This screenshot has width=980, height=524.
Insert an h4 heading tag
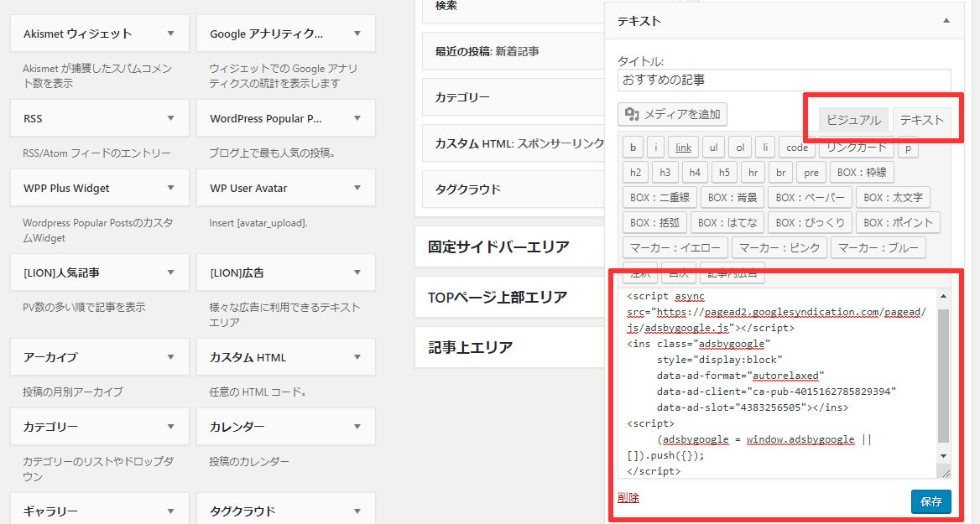pyautogui.click(x=695, y=173)
